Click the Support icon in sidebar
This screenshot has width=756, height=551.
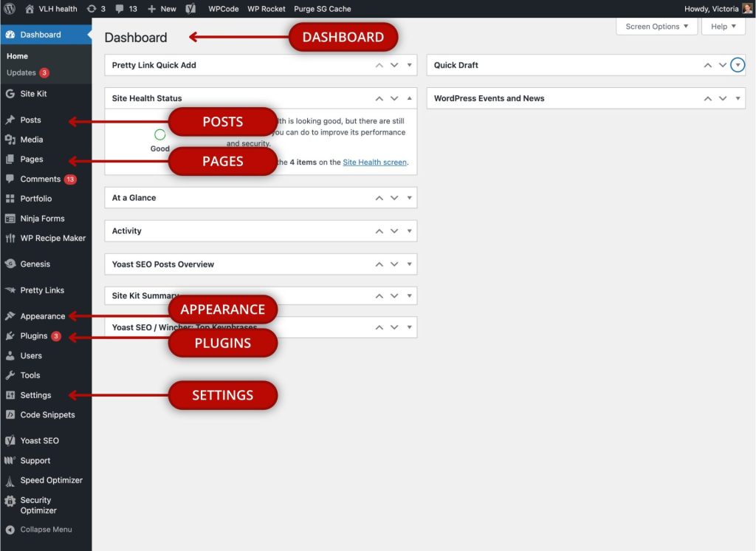tap(10, 460)
